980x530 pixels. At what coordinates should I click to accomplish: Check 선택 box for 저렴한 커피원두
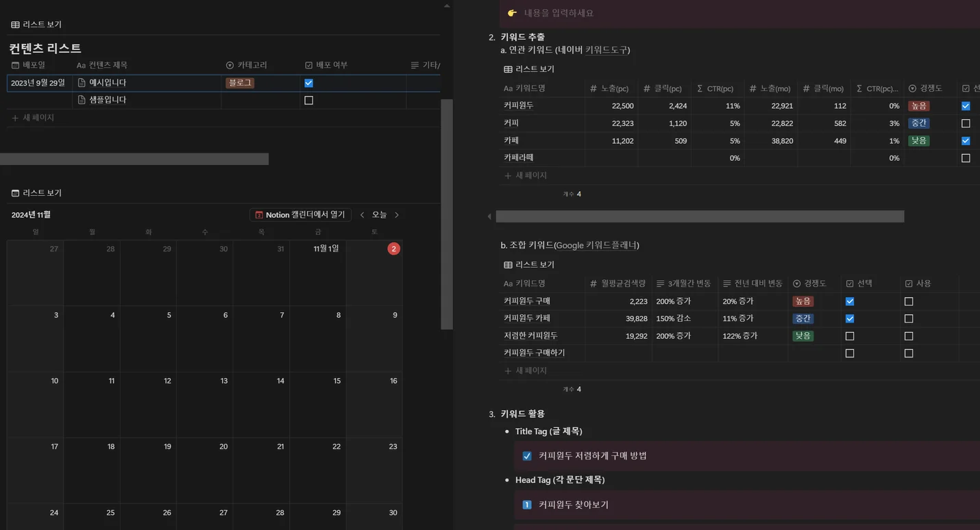850,336
